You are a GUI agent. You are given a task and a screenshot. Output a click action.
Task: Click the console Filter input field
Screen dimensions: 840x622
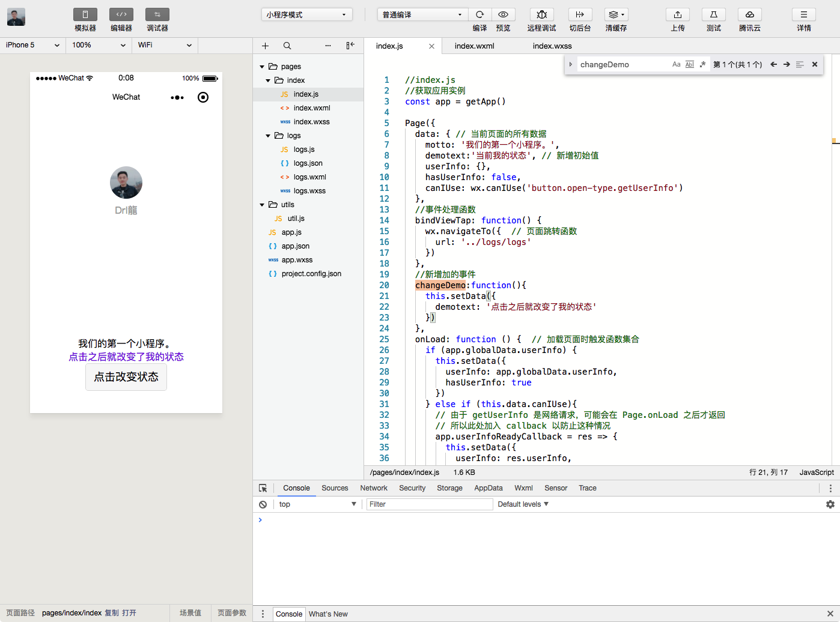click(x=429, y=504)
